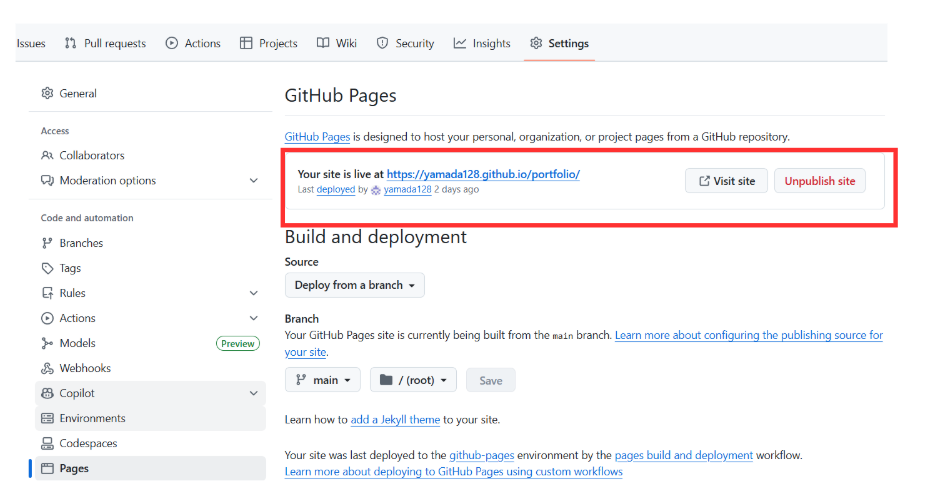Open Codespaces settings
This screenshot has width=926, height=504.
pyautogui.click(x=150, y=443)
